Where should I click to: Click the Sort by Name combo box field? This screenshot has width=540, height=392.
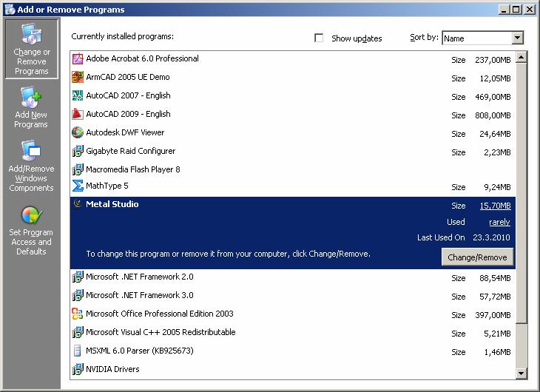[482, 38]
